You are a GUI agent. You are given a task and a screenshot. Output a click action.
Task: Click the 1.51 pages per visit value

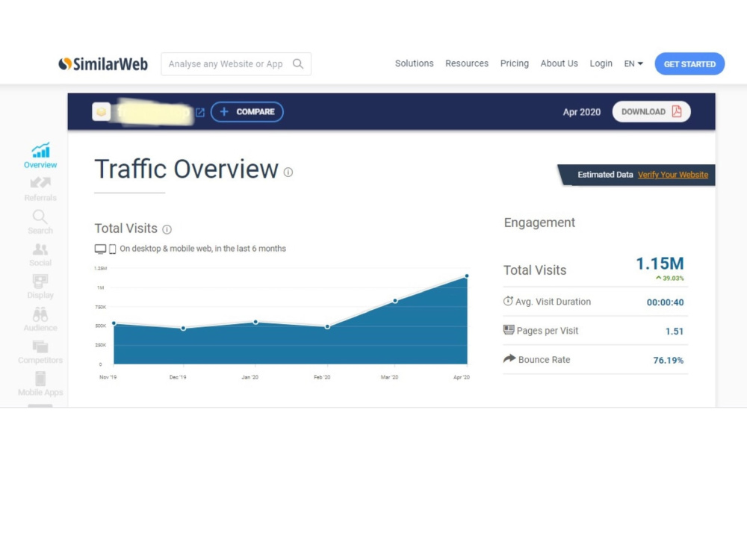[674, 332]
